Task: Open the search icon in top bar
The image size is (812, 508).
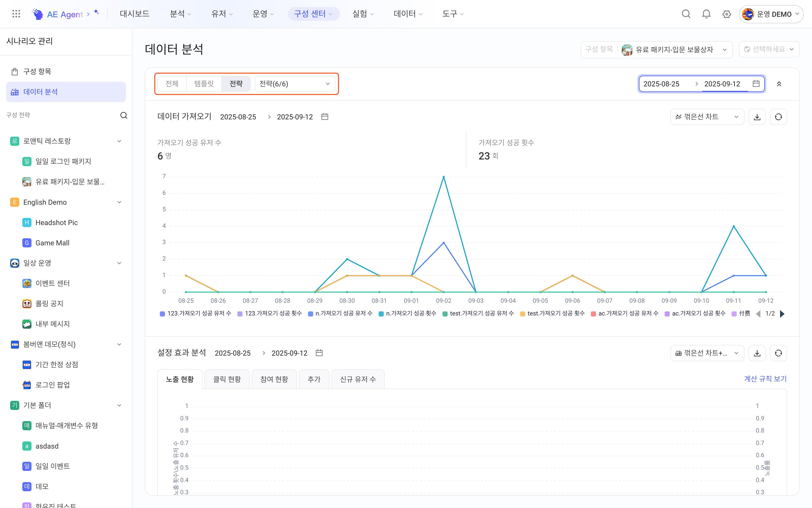Action: point(686,14)
